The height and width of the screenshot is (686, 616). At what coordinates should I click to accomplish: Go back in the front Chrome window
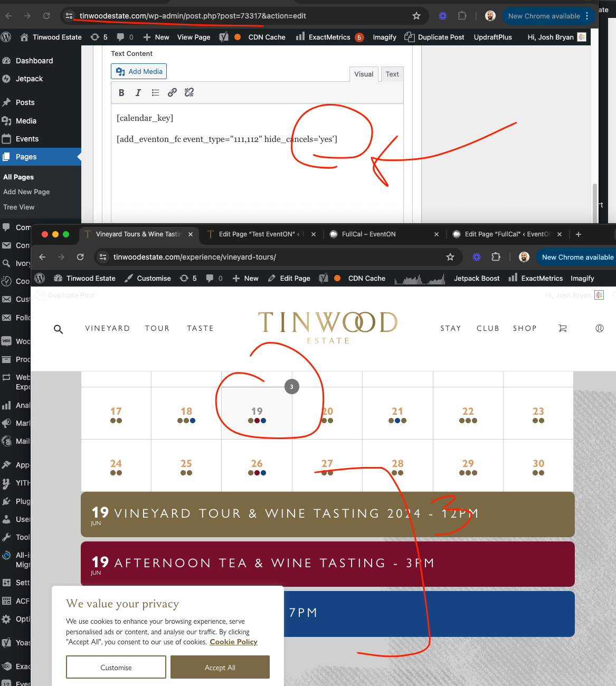point(43,257)
